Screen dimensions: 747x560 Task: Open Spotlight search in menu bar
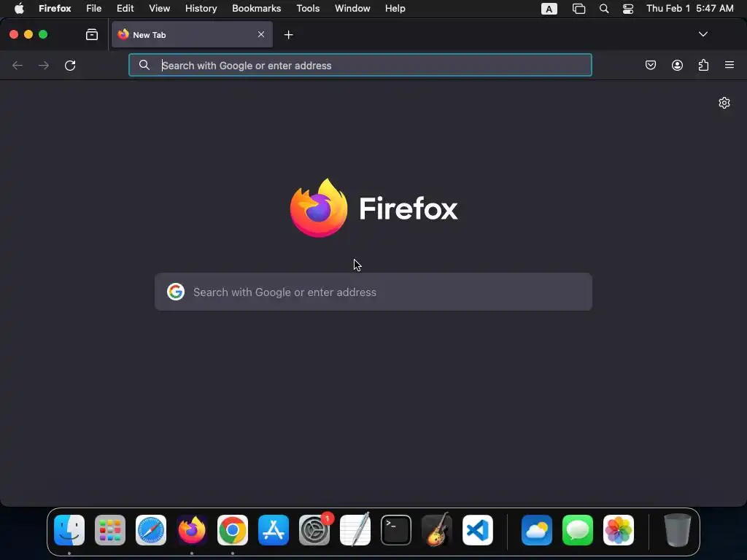pyautogui.click(x=604, y=9)
